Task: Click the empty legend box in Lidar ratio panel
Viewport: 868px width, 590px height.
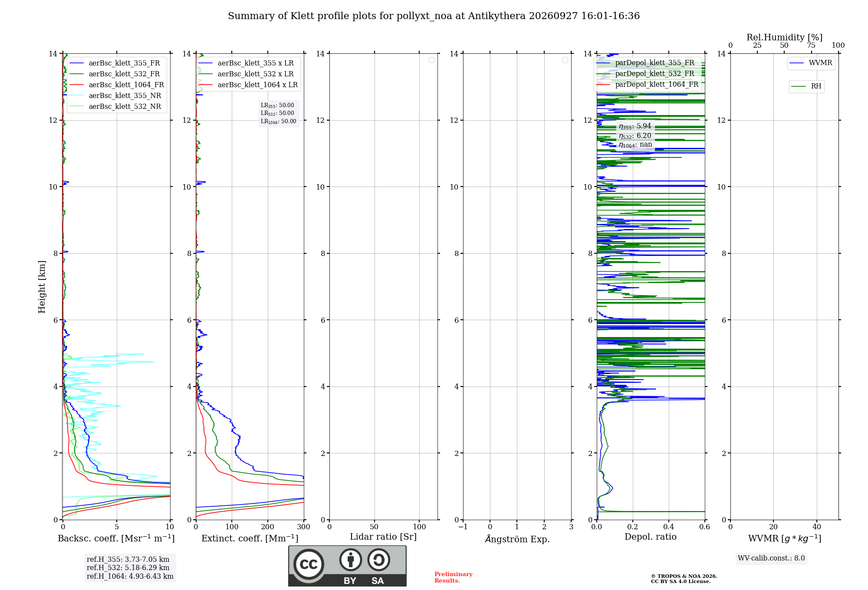Action: pos(431,60)
